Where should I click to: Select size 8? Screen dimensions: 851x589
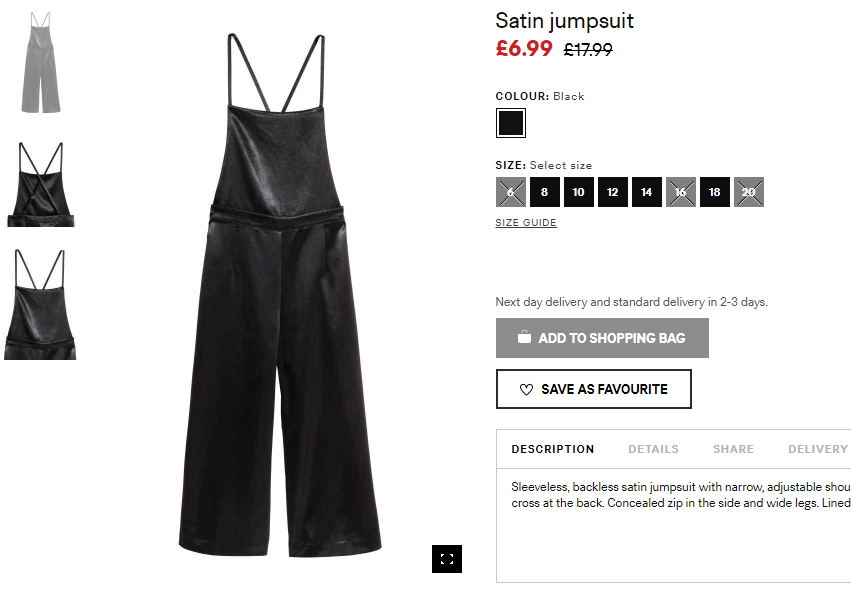click(544, 192)
